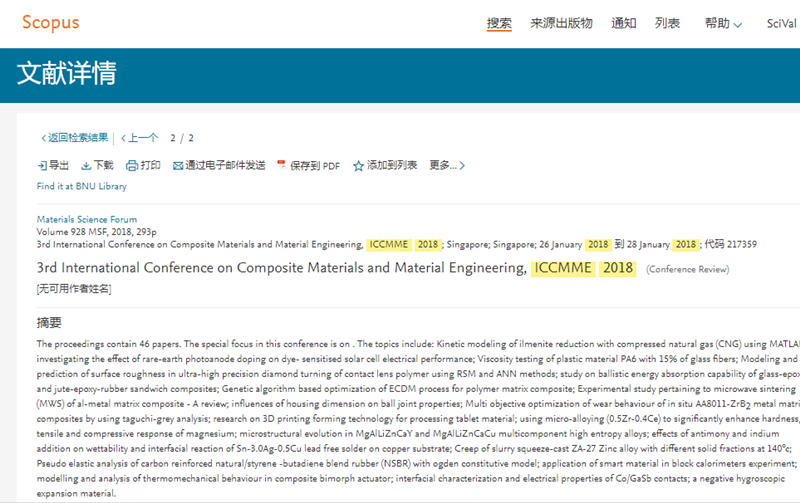Open the 来源出版物 tab

[x=561, y=23]
